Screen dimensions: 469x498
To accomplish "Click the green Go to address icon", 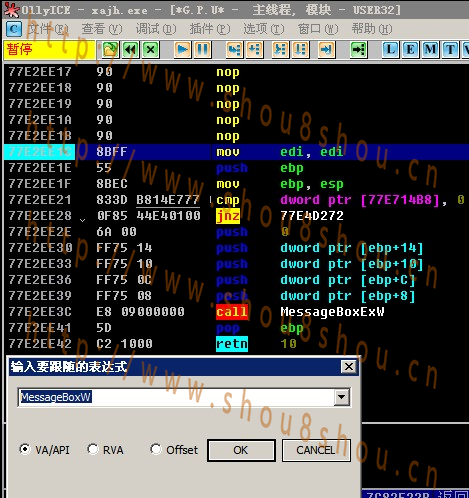I will (x=359, y=50).
